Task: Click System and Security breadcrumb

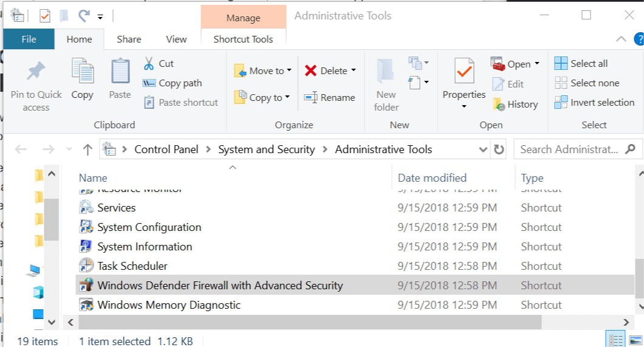Action: click(266, 149)
